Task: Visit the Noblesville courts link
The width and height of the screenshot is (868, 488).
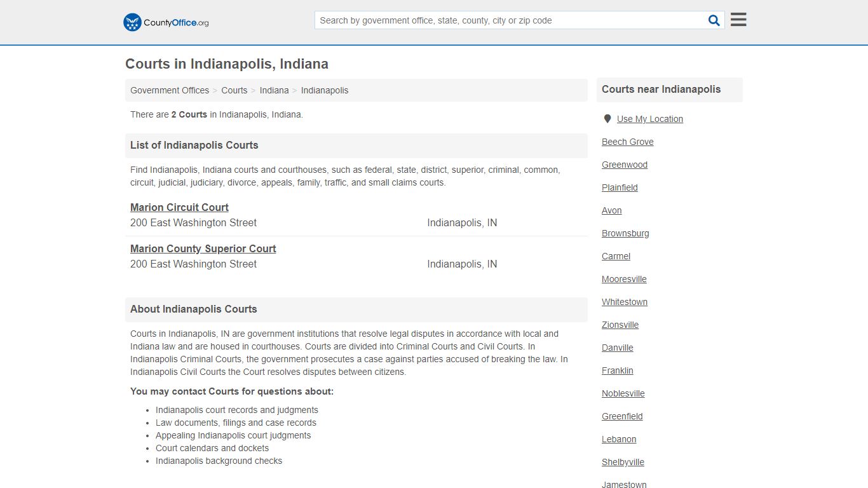Action: click(x=623, y=393)
